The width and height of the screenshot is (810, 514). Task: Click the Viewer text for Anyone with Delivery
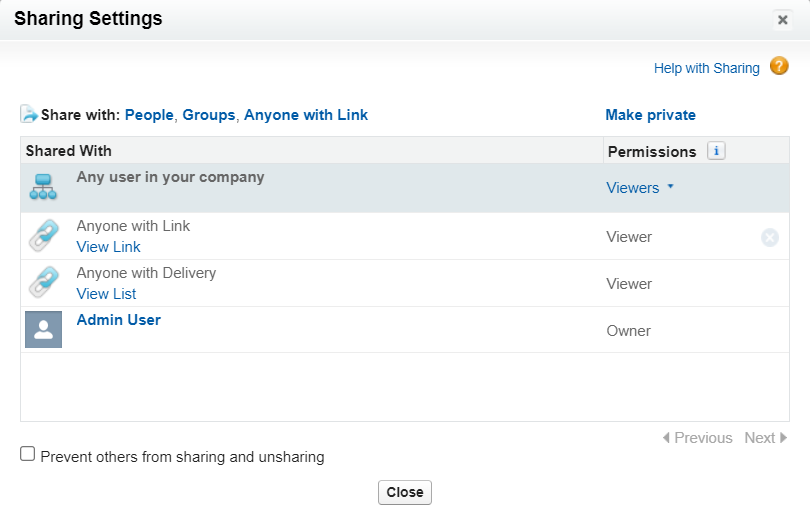(629, 284)
